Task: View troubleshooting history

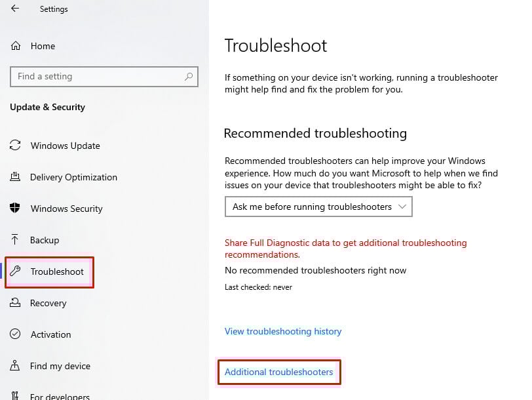Action: [x=283, y=332]
